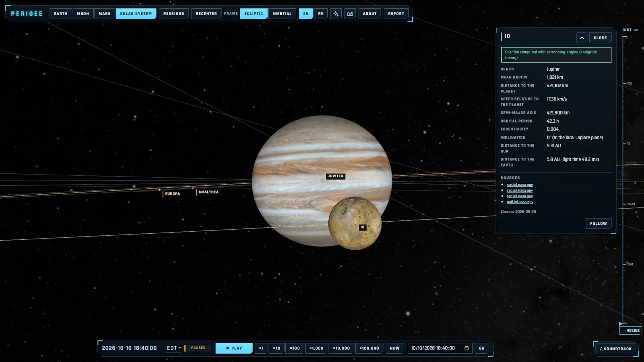Select the Io moon label
The height and width of the screenshot is (362, 644).
coord(362,227)
